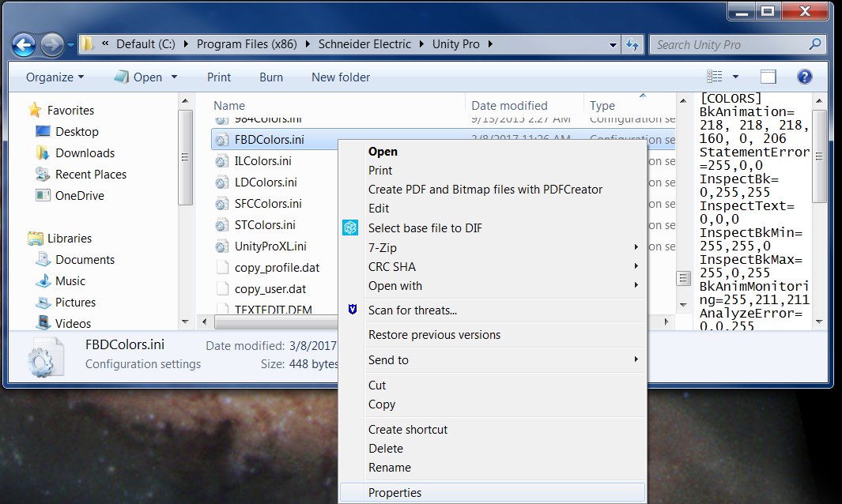Screen dimensions: 842x504
Task: Click Print in the toolbar
Action: click(x=219, y=77)
